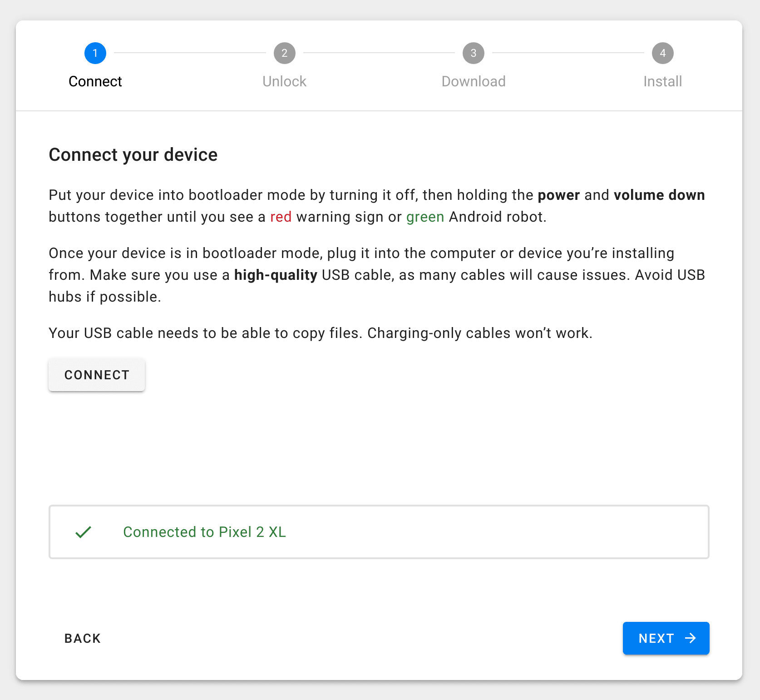Click the arrow icon inside the NEXT button
Viewport: 760px width, 700px height.
tap(691, 638)
